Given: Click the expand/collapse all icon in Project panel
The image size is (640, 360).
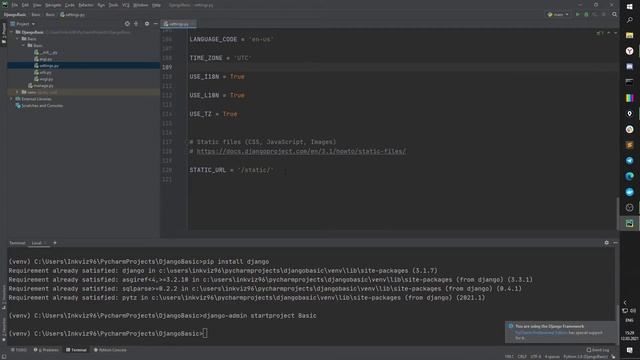Looking at the screenshot, I should [x=136, y=24].
